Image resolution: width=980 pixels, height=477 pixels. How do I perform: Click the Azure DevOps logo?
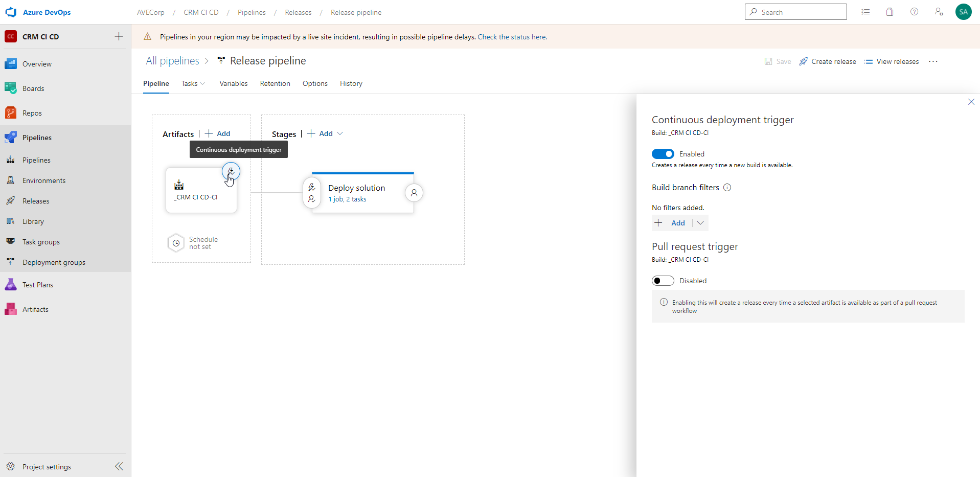click(x=11, y=12)
